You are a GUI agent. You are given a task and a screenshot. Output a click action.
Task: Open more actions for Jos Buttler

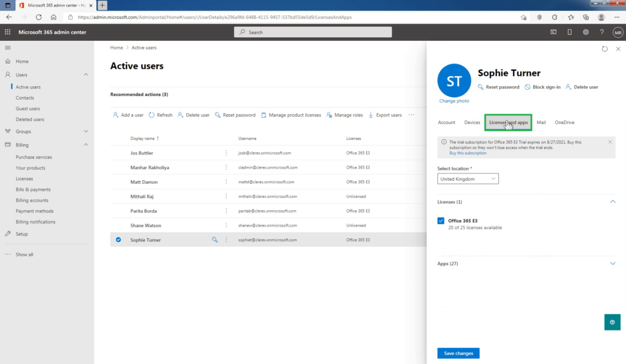[226, 153]
